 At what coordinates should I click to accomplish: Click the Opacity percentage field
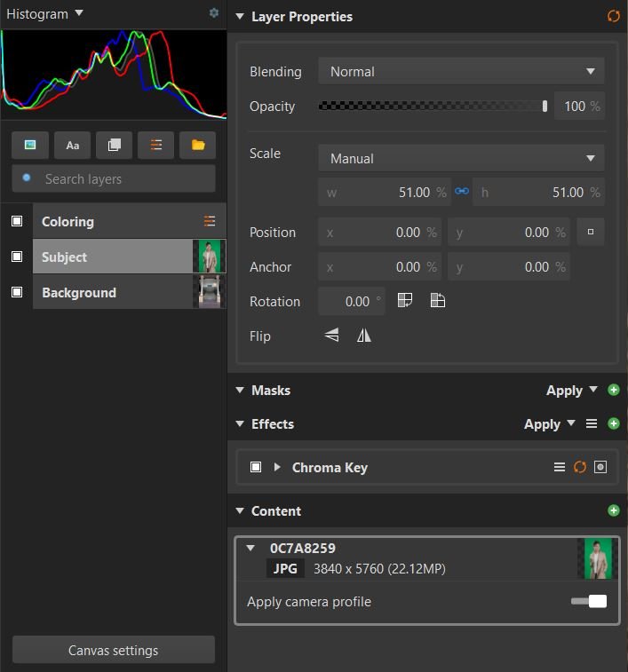579,106
